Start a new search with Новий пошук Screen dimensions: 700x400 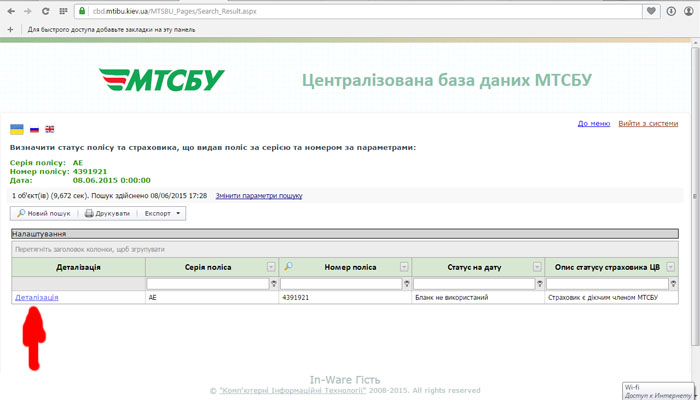click(x=44, y=213)
